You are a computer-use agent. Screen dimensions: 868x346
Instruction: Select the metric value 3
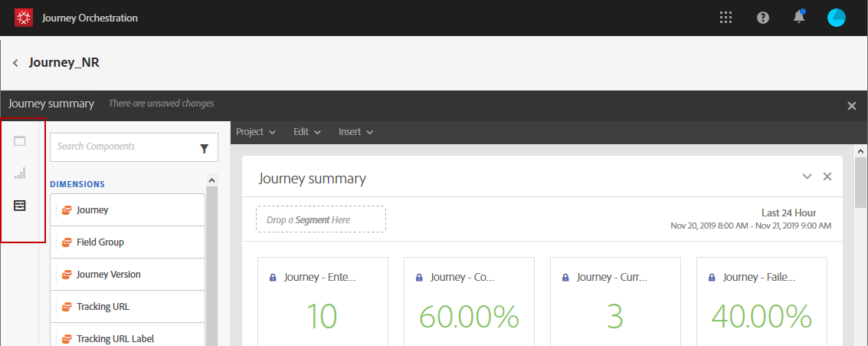click(615, 317)
